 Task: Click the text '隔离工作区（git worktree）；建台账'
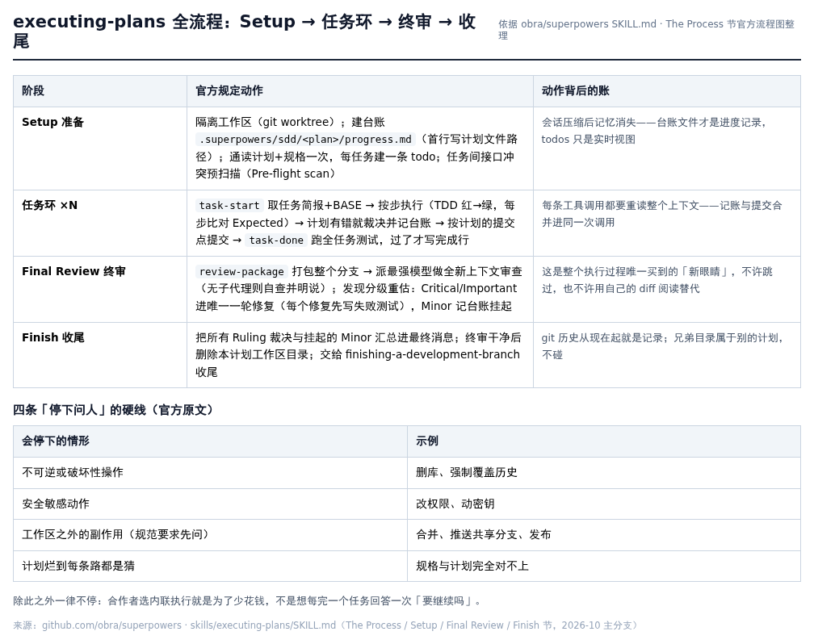tap(290, 122)
